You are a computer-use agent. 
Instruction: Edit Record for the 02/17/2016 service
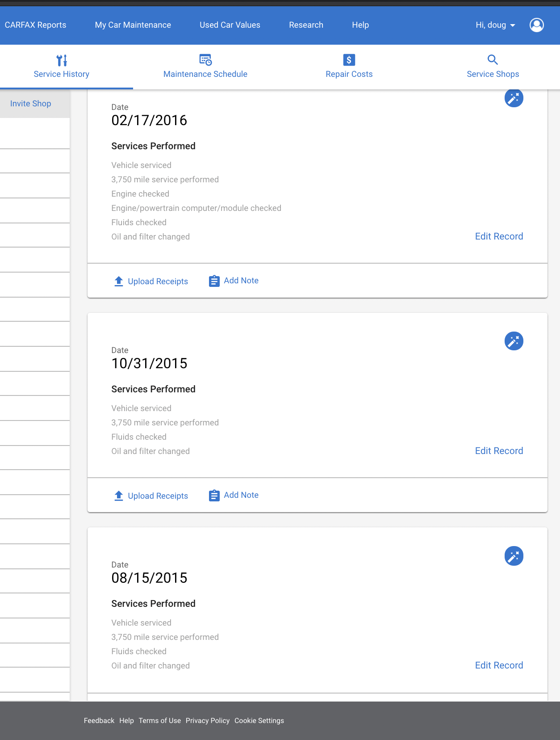pyautogui.click(x=499, y=236)
